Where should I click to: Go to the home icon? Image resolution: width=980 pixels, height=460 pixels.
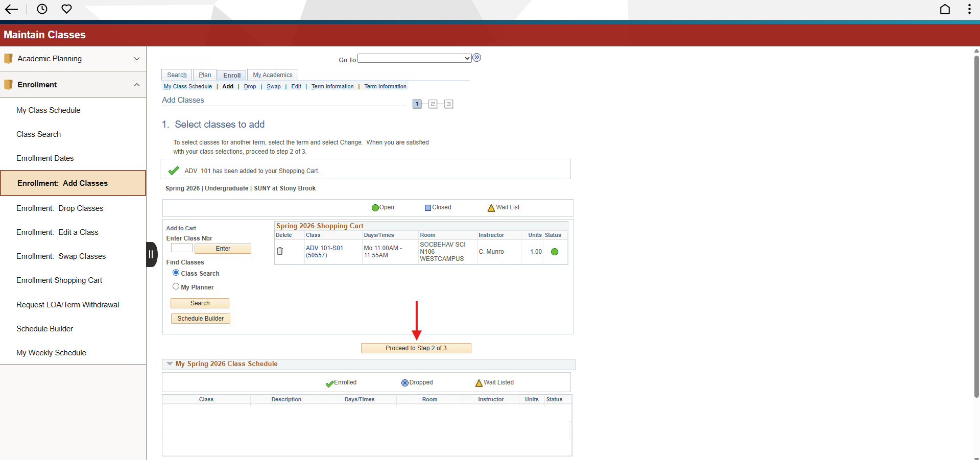tap(945, 9)
